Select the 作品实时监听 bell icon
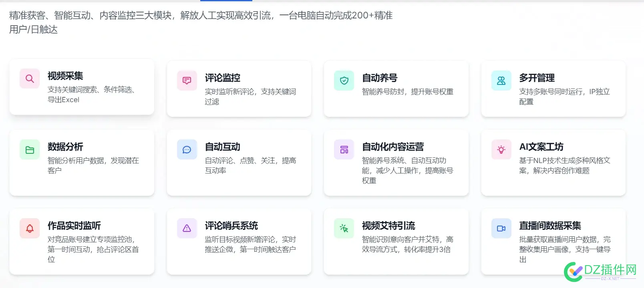 pyautogui.click(x=29, y=228)
